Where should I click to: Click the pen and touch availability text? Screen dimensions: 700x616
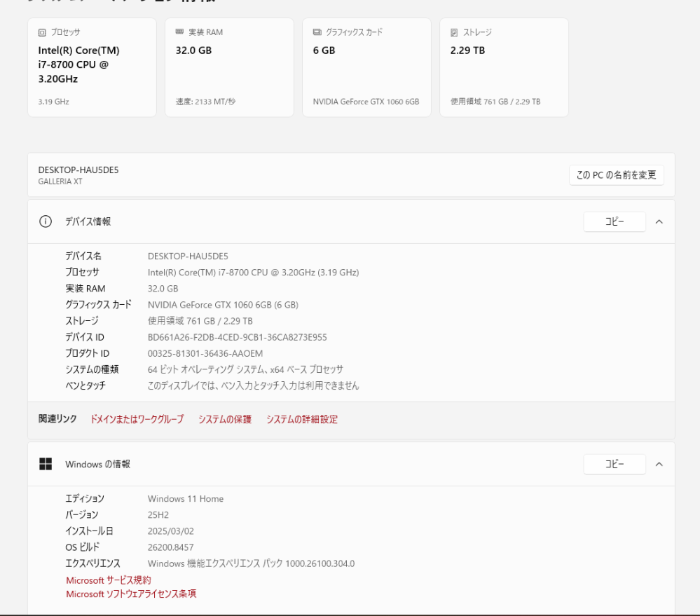(254, 385)
